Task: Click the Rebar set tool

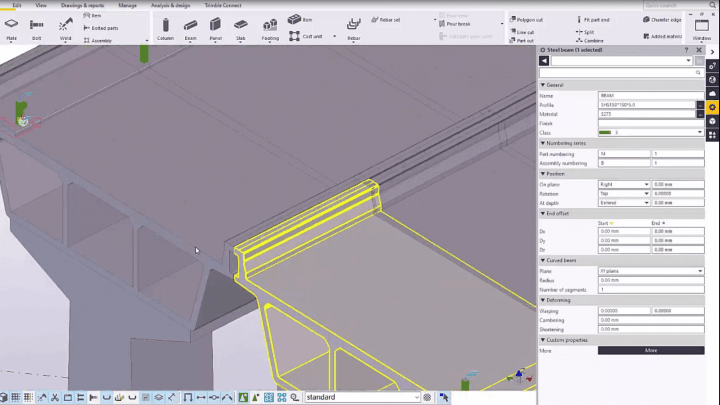Action: coord(386,20)
